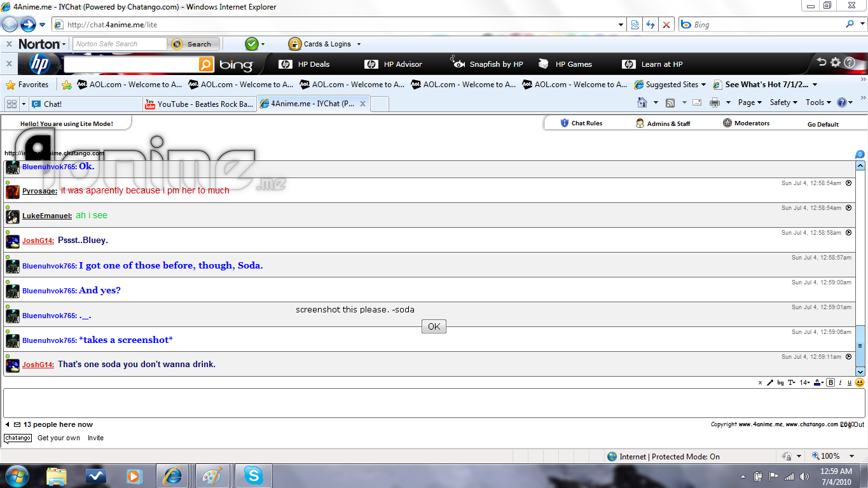This screenshot has width=868, height=488.
Task: Close the 4Anime.me IYChat tab
Action: 362,104
